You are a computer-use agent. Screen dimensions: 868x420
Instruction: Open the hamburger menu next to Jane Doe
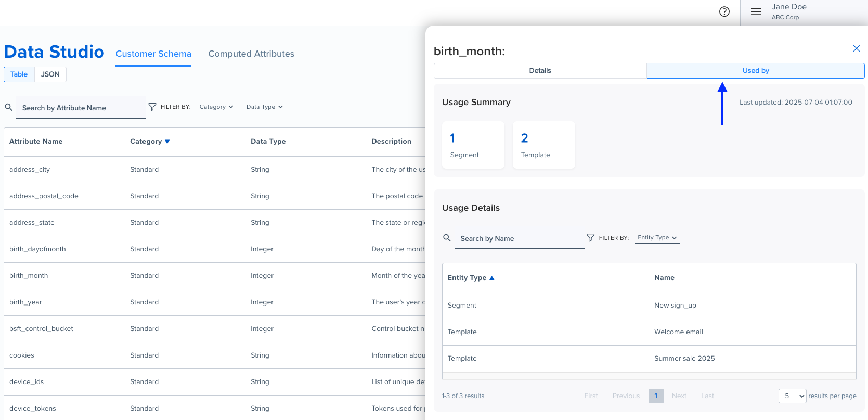tap(756, 11)
